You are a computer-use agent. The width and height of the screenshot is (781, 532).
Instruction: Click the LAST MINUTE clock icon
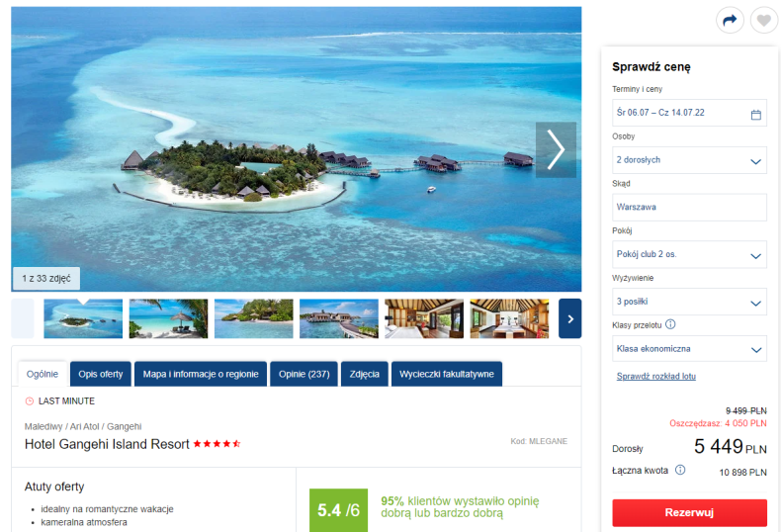coord(30,401)
